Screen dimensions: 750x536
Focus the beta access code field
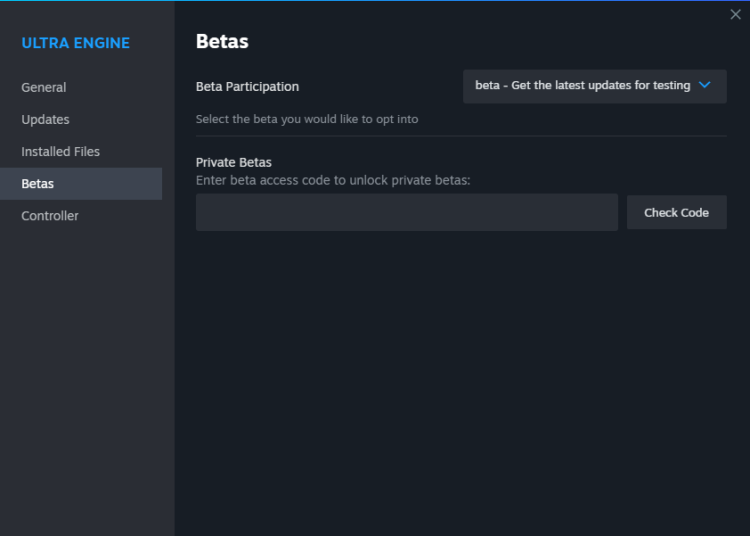[406, 213]
